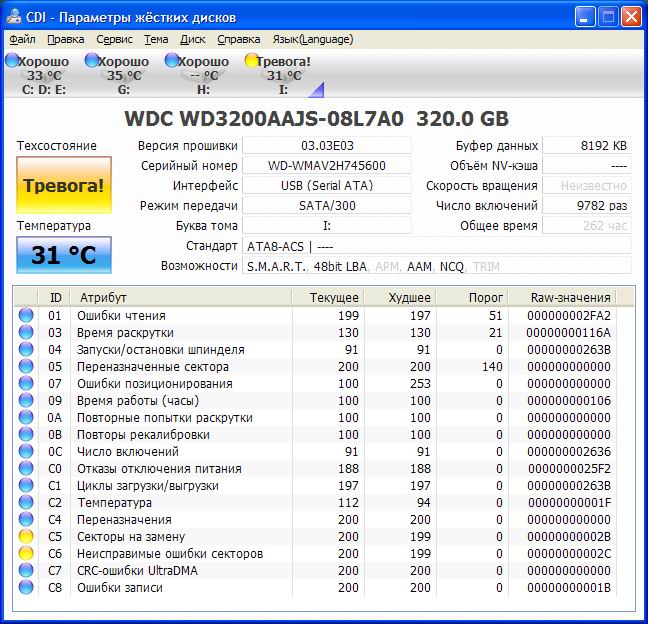
Task: Click status icon for Переназначенные сектора
Action: 26,366
